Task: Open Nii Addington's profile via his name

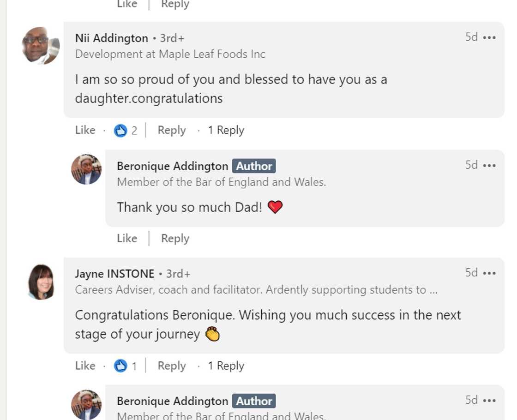Action: (x=111, y=38)
